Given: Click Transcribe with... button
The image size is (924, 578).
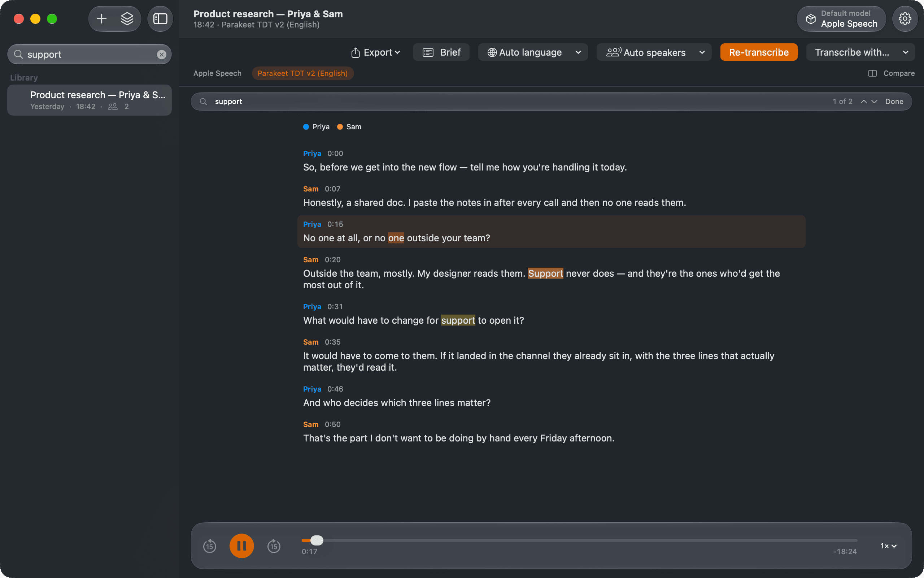Looking at the screenshot, I should 852,52.
